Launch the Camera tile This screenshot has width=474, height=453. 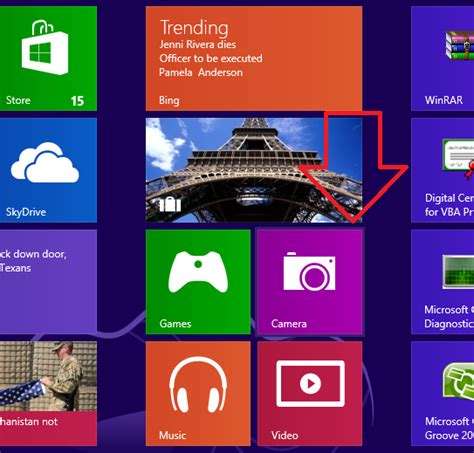[310, 282]
